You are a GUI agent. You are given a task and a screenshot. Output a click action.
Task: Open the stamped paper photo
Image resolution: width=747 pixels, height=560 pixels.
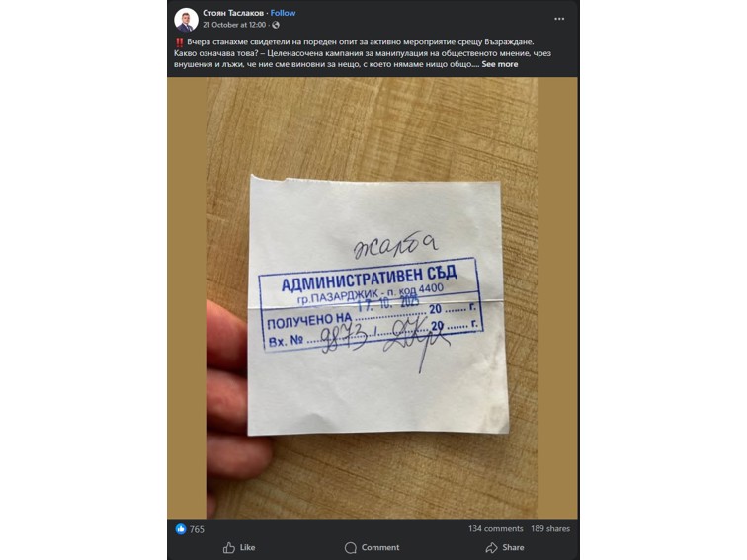pos(373,298)
